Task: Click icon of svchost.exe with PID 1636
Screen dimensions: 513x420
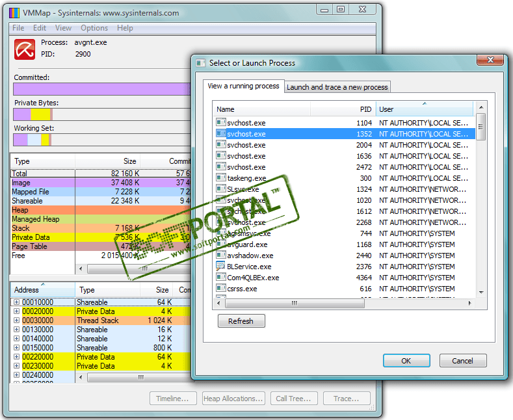Action: point(221,155)
